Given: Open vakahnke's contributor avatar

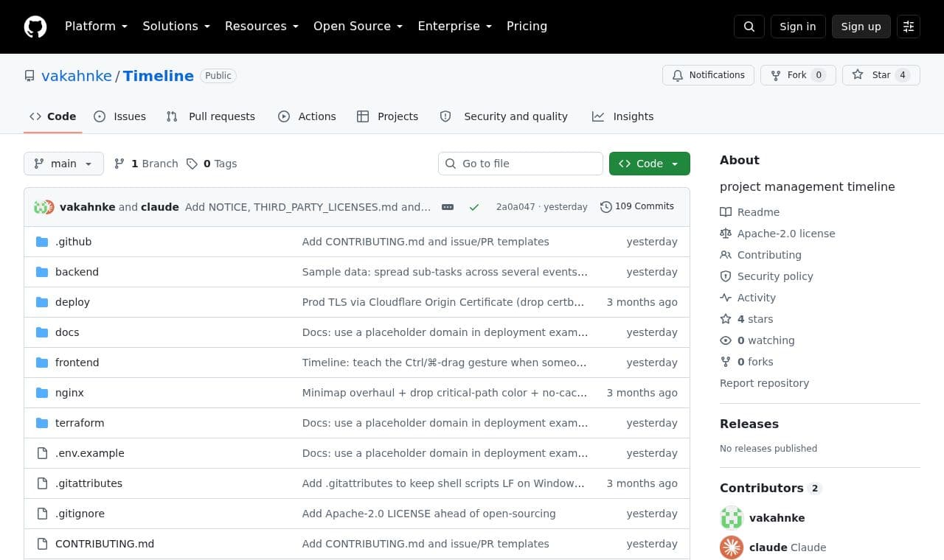Looking at the screenshot, I should tap(732, 518).
